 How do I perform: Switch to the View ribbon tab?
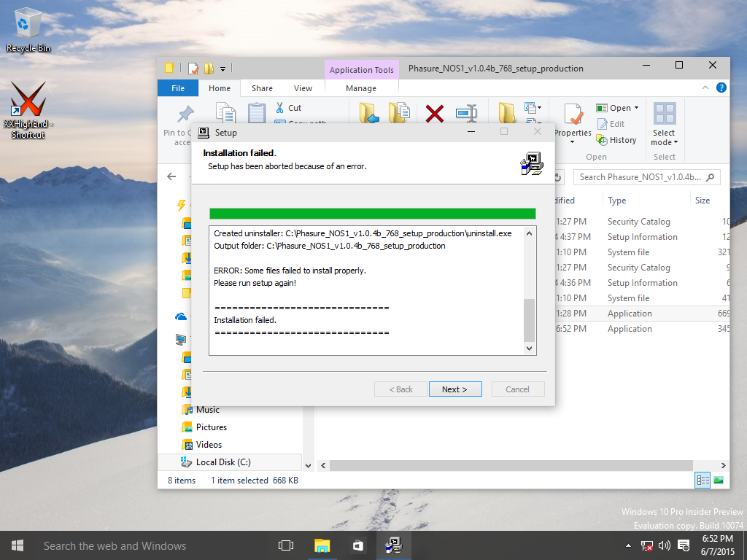click(x=303, y=88)
